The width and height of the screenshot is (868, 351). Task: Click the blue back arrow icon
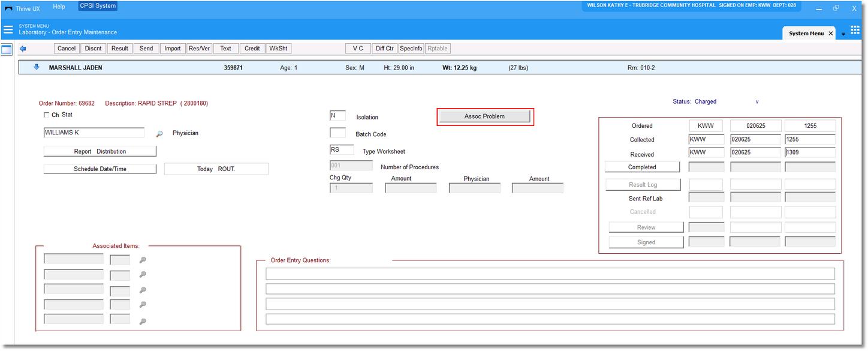[23, 49]
